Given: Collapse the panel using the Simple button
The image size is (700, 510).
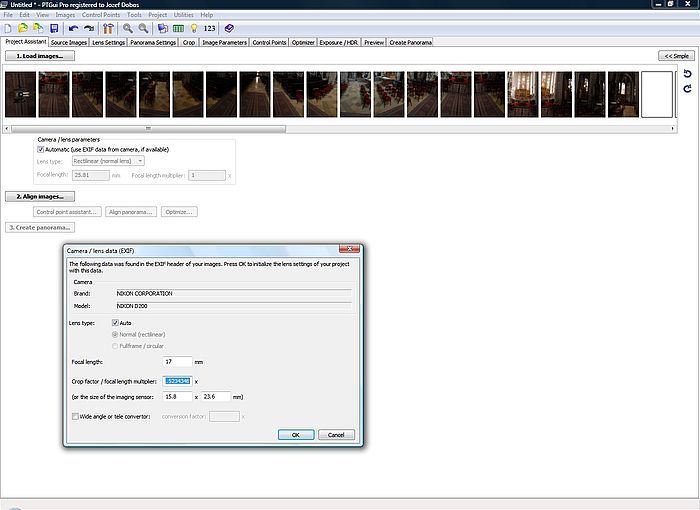Looking at the screenshot, I should click(x=676, y=56).
